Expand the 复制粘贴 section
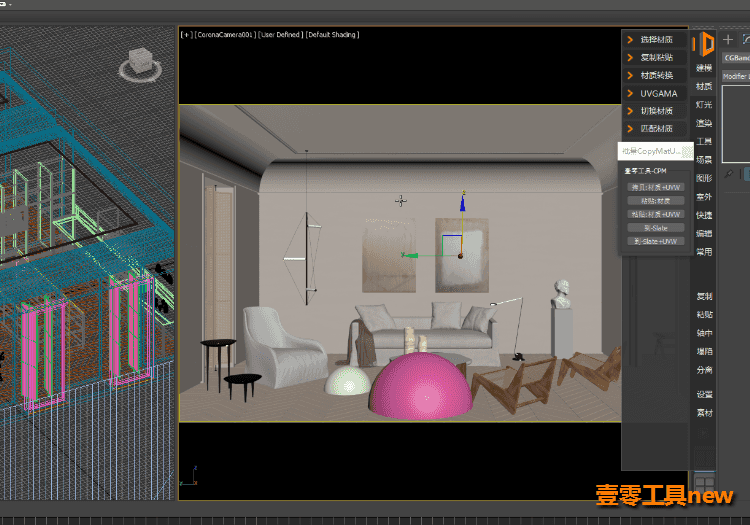750x525 pixels. pos(654,57)
